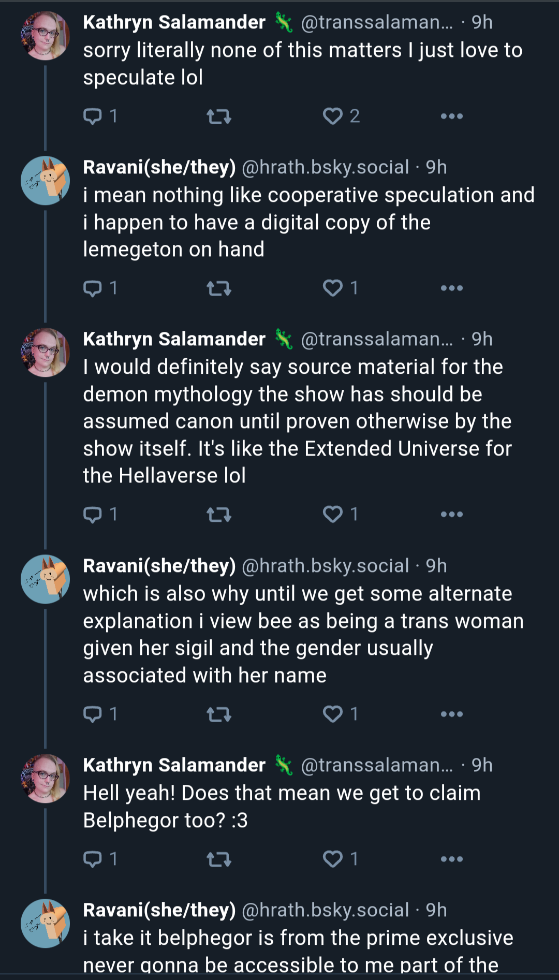The image size is (559, 980).
Task: Repost the 'bee as being a trans woman' post
Action: coord(219,714)
